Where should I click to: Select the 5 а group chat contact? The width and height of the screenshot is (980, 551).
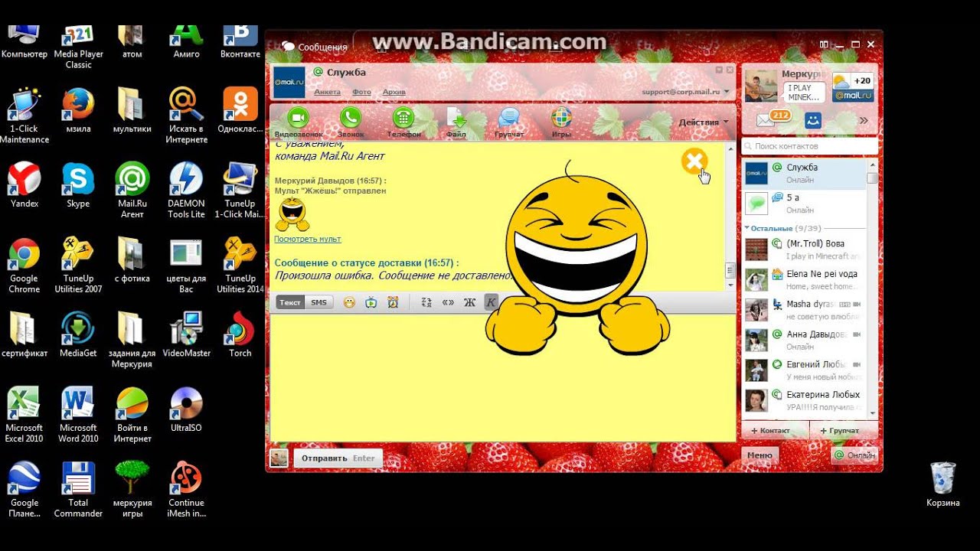point(804,204)
